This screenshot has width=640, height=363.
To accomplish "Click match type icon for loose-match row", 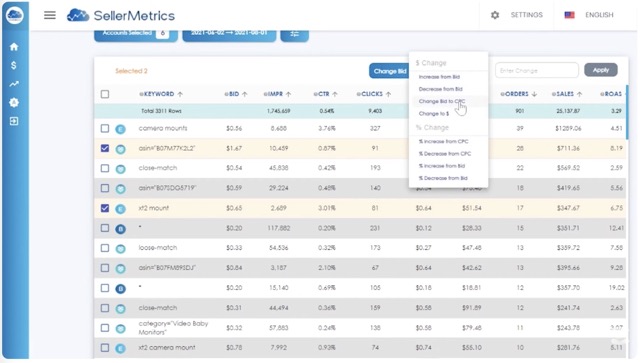I will 120,249.
